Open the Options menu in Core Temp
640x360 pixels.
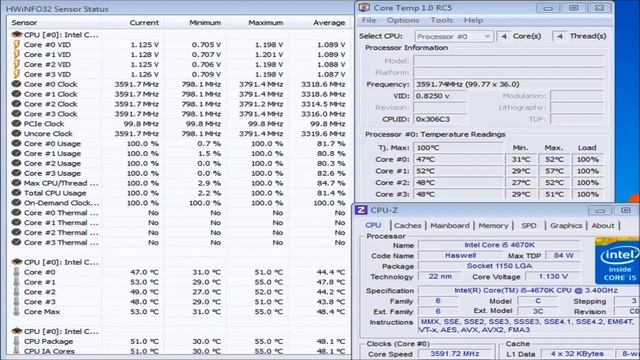(403, 20)
